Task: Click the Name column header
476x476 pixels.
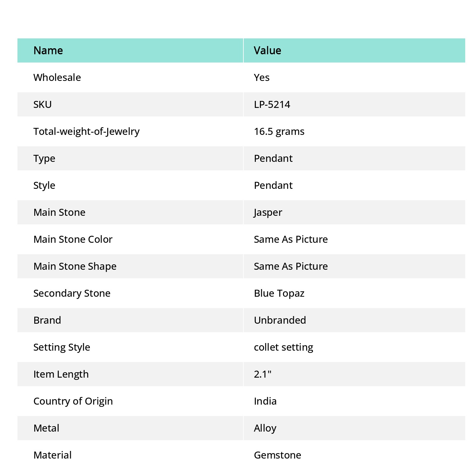Action: (48, 50)
